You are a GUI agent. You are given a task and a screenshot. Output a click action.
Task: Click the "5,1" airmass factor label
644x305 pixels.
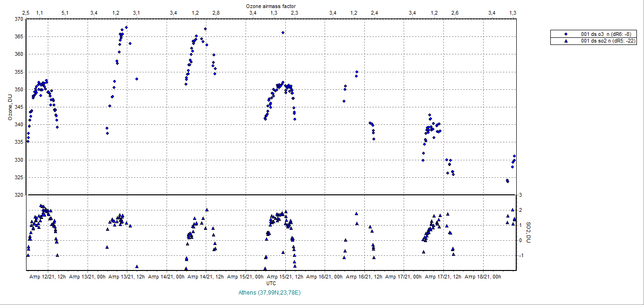64,13
